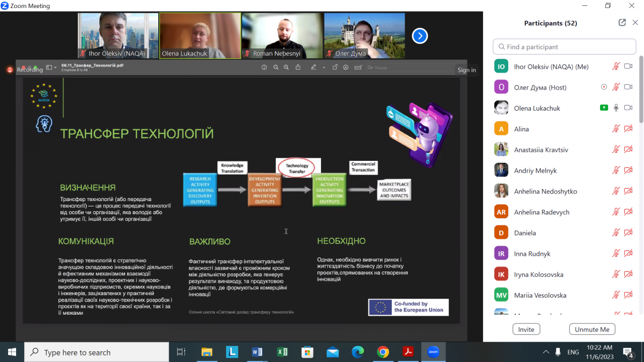Expand the markup pen options arrow

pos(324,68)
